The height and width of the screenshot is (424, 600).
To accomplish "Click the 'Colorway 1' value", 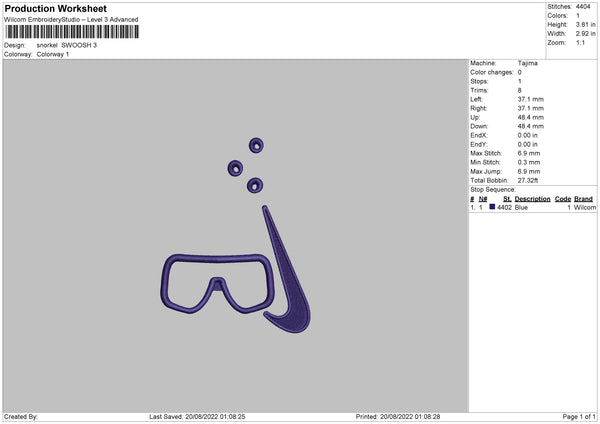I will click(53, 54).
